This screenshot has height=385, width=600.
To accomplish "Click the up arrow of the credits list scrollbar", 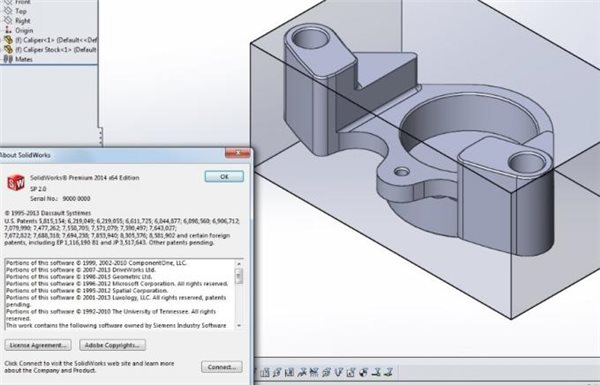I will (x=239, y=264).
